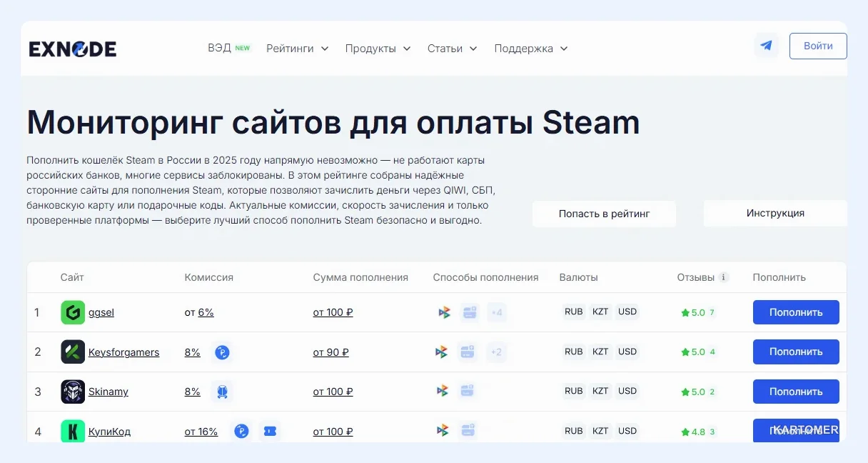Click the 8% commission link for Skinamy
The height and width of the screenshot is (463, 868).
[193, 392]
